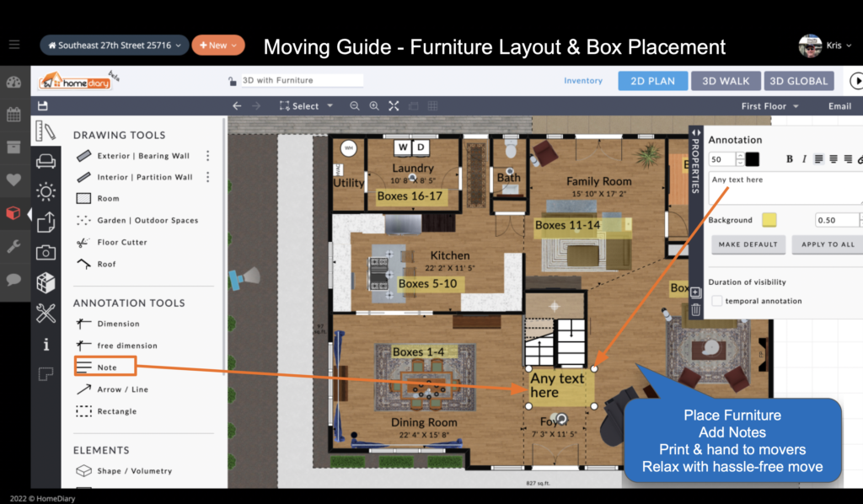Open the orange +New dropdown

click(x=217, y=45)
